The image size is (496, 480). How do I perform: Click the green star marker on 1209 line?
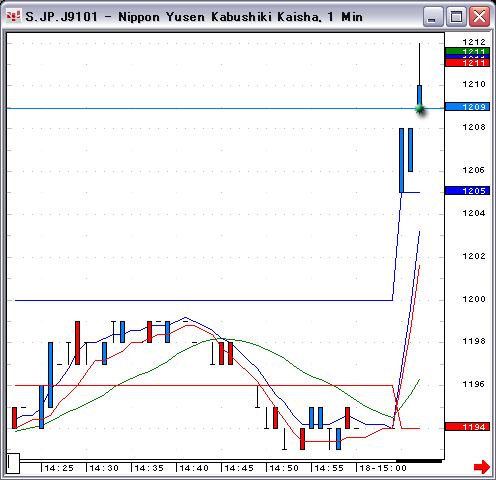click(x=420, y=109)
